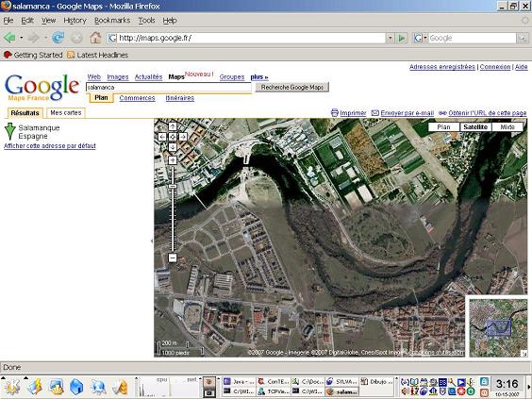Open the Images link

118,77
